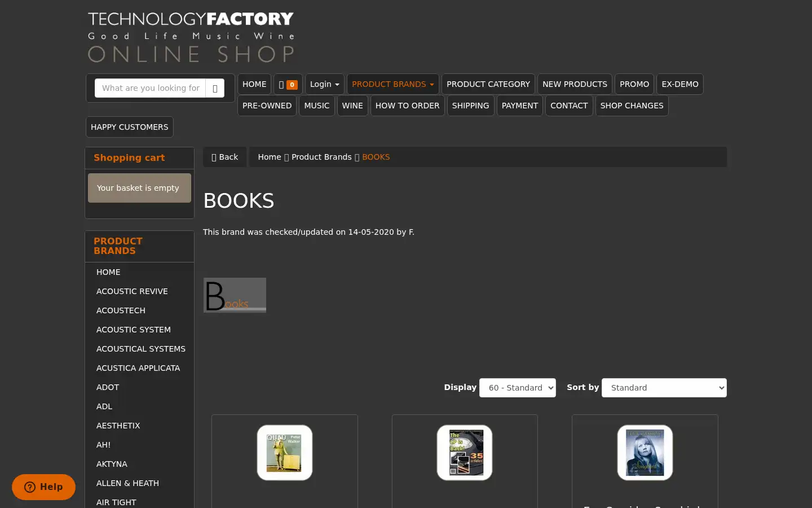Image resolution: width=812 pixels, height=508 pixels.
Task: Click the 'Your basket is empty' box
Action: (139, 188)
